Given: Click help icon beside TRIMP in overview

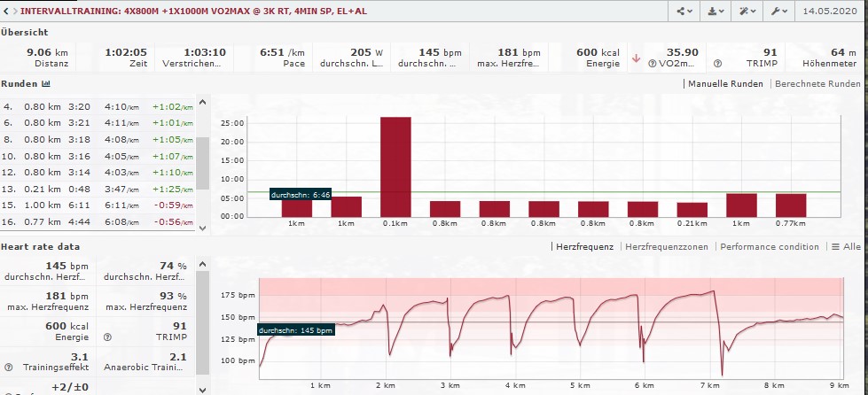Looking at the screenshot, I should [x=716, y=64].
